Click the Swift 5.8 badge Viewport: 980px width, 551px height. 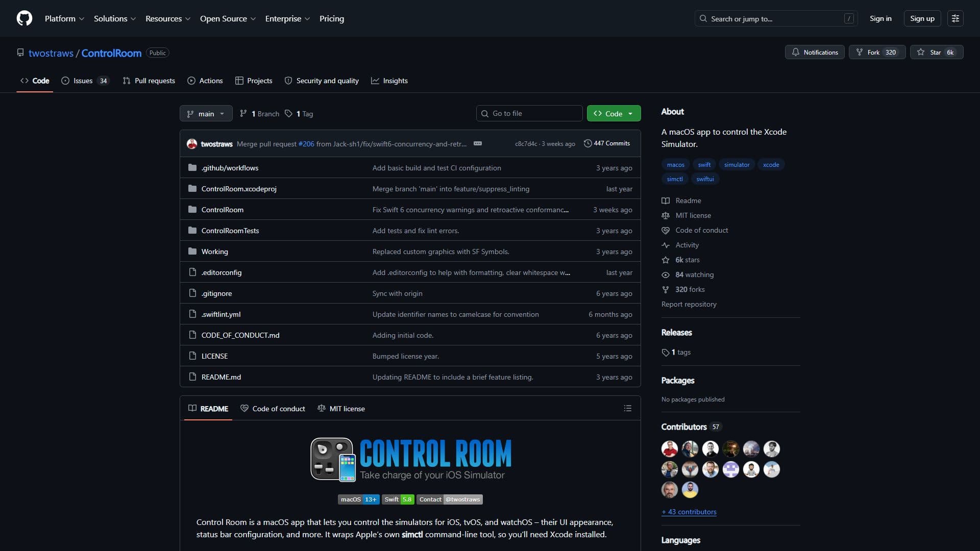pyautogui.click(x=398, y=499)
